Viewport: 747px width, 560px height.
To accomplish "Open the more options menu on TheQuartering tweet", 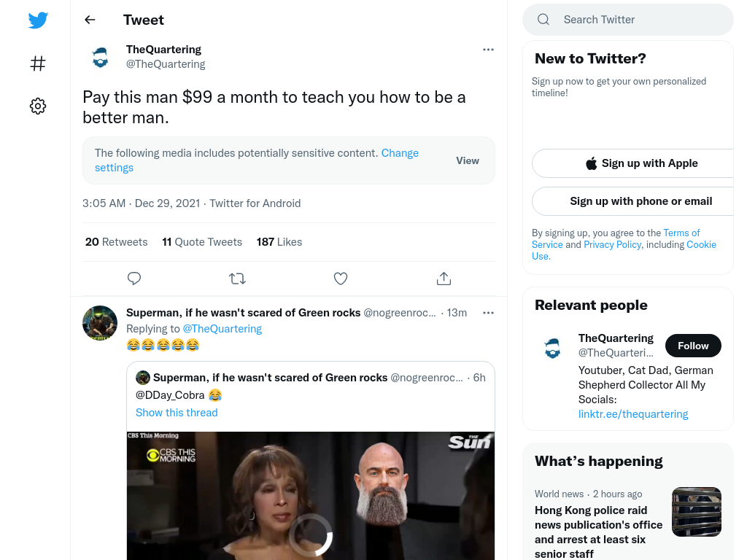I will click(488, 50).
